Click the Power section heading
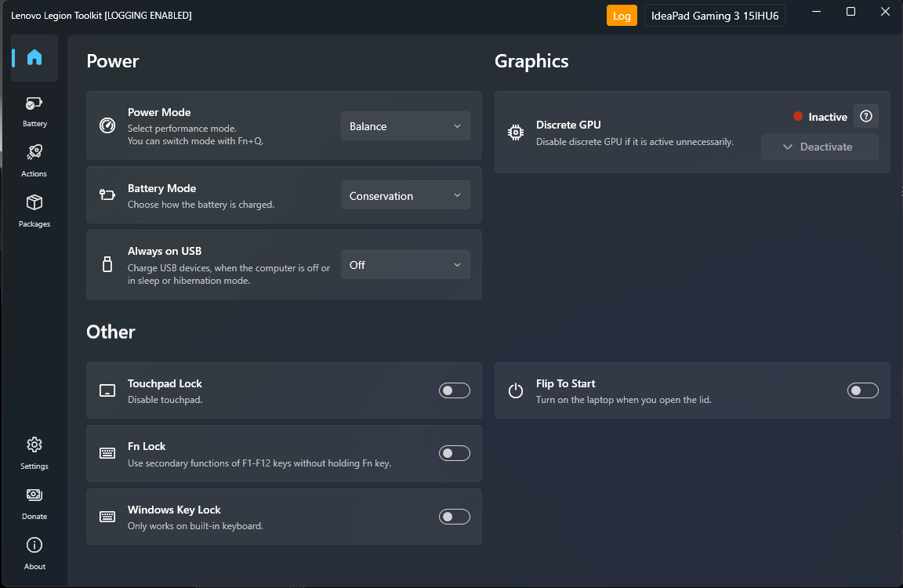This screenshot has width=903, height=588. coord(113,61)
